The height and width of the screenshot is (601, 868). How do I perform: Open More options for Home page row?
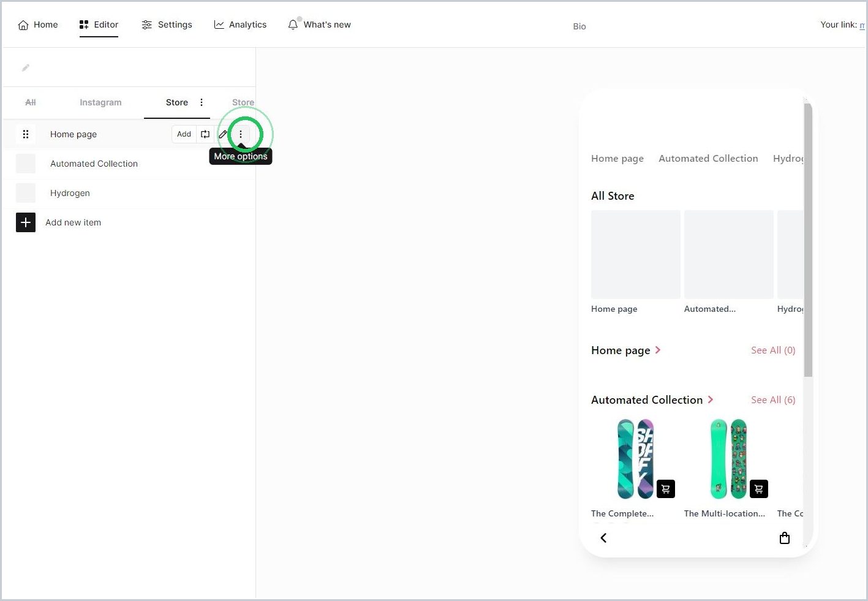(241, 134)
